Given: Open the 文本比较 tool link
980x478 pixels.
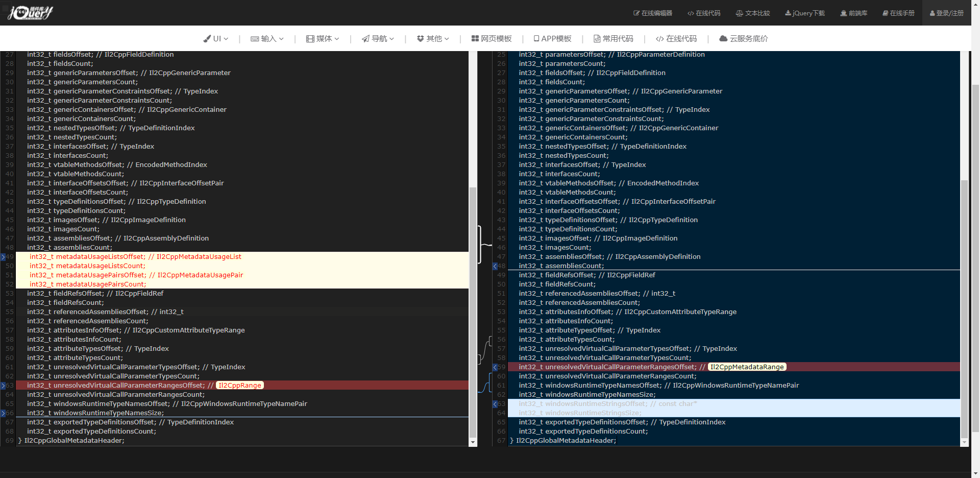Looking at the screenshot, I should tap(753, 13).
